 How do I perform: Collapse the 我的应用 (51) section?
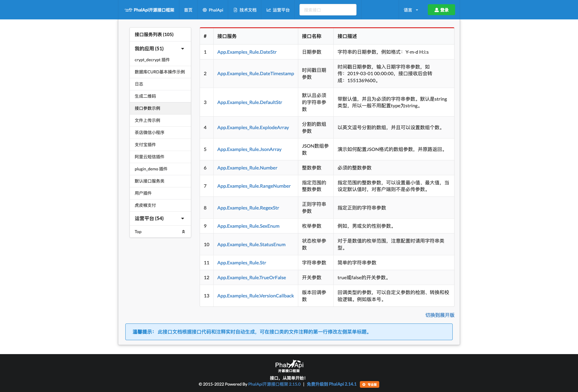point(160,49)
